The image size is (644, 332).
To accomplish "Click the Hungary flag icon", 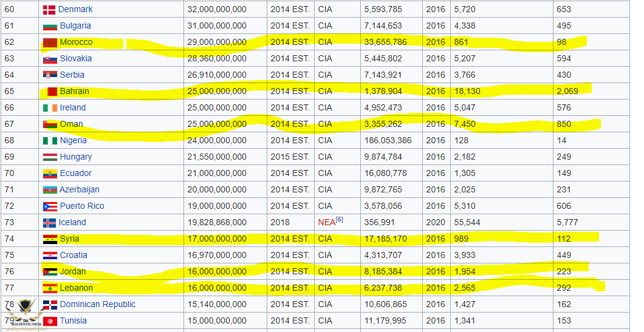I will click(50, 157).
